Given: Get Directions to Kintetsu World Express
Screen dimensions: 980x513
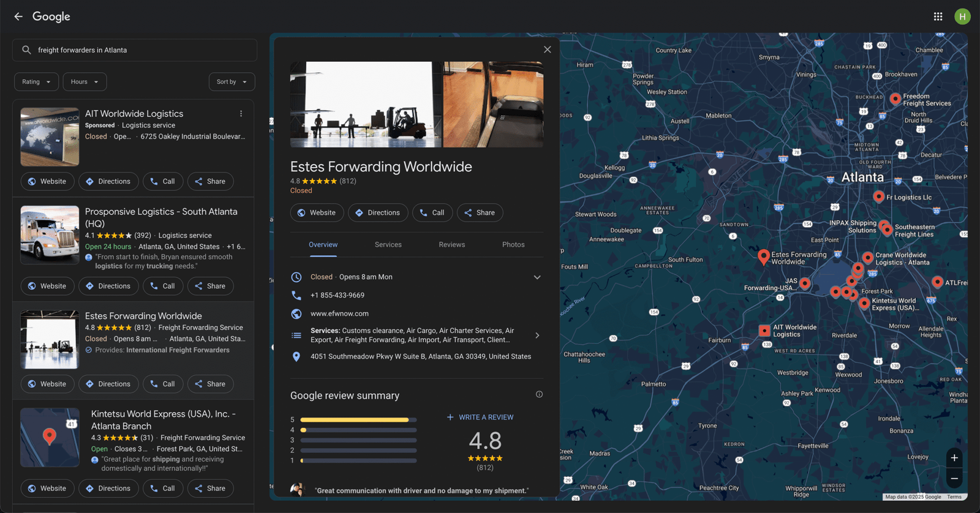Looking at the screenshot, I should 108,489.
